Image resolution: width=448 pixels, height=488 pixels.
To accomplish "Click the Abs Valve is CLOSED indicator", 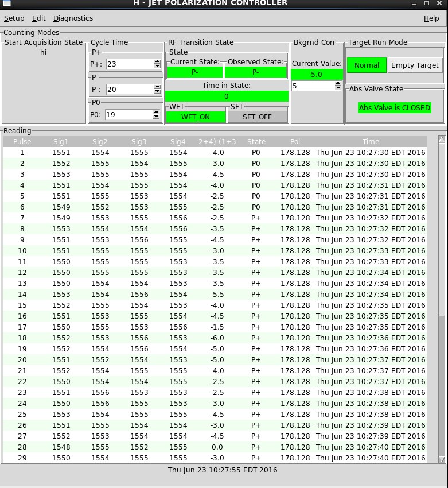I will pyautogui.click(x=395, y=108).
